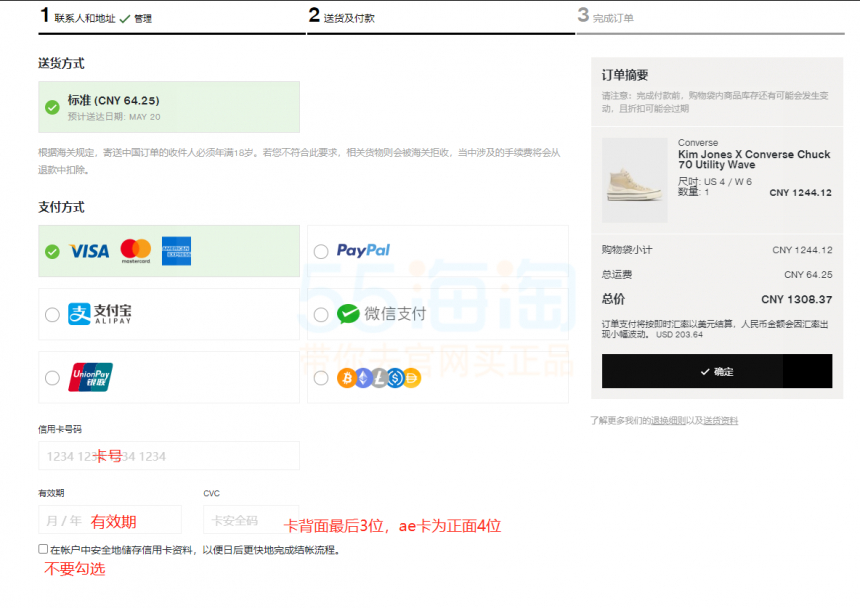Click the green check on standard shipping

(x=52, y=107)
